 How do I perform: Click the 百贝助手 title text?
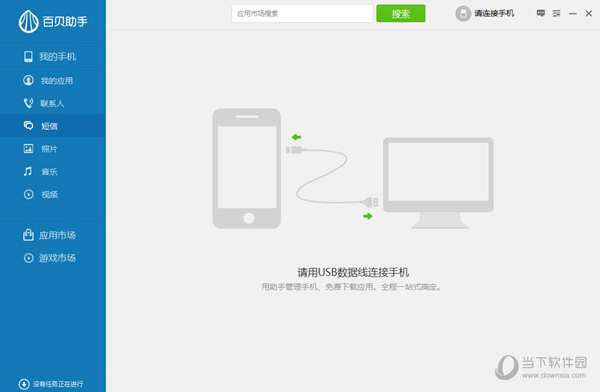[65, 21]
